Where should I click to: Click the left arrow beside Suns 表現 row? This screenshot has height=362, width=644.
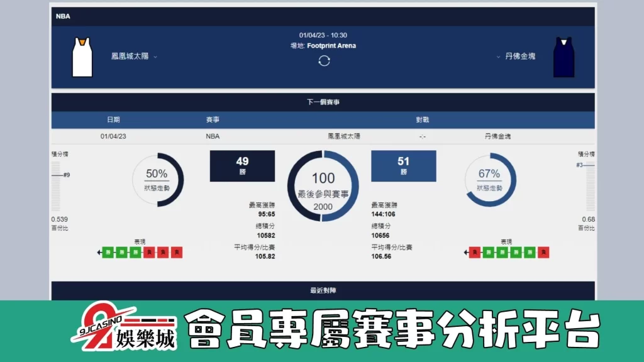coord(99,252)
